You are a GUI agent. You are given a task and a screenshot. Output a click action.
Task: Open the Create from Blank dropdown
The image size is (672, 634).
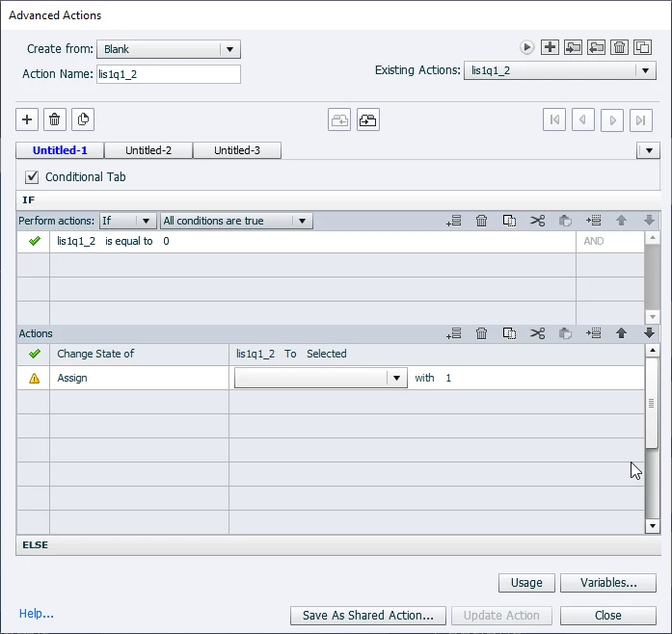[x=169, y=49]
